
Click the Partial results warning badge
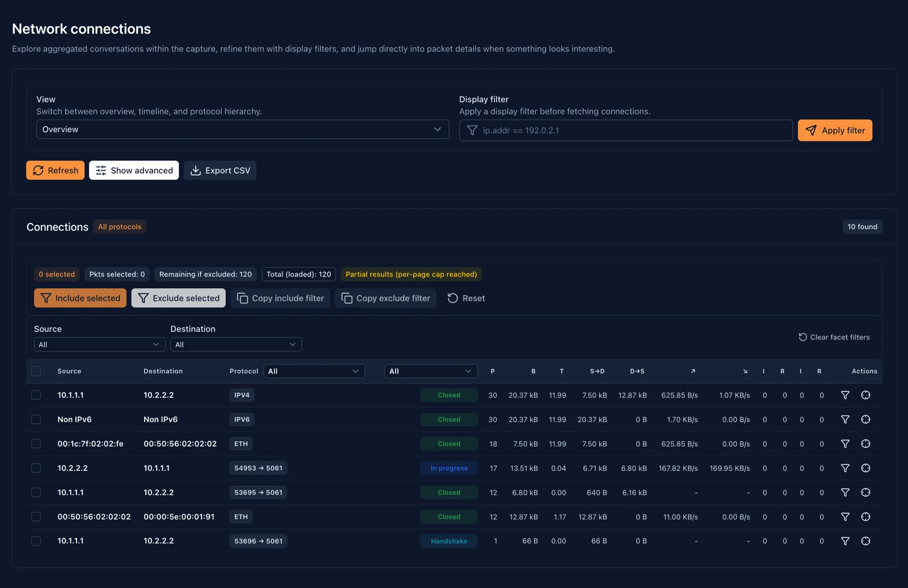[411, 274]
